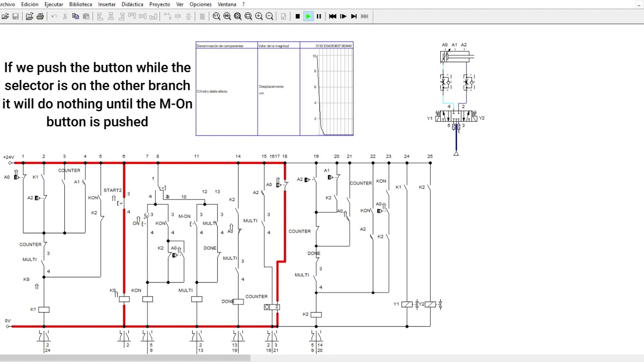Click the Print icon
Viewport: 644px width, 362px height.
[x=40, y=17]
